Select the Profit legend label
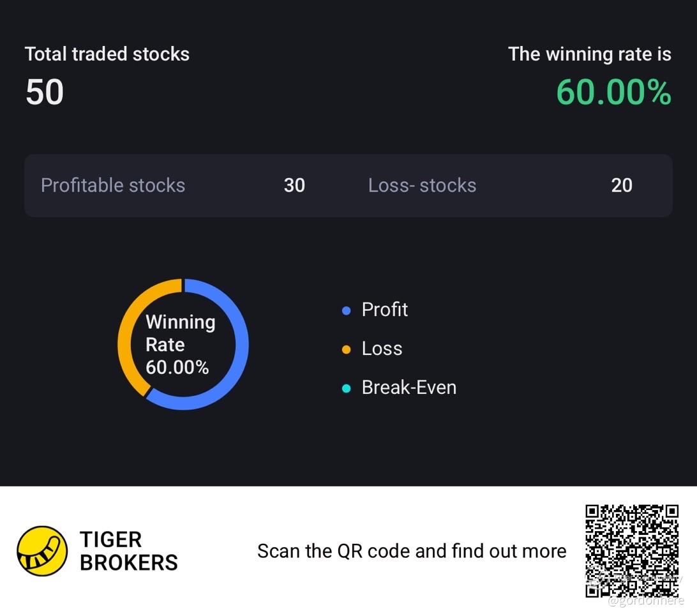This screenshot has height=616, width=697. point(384,310)
